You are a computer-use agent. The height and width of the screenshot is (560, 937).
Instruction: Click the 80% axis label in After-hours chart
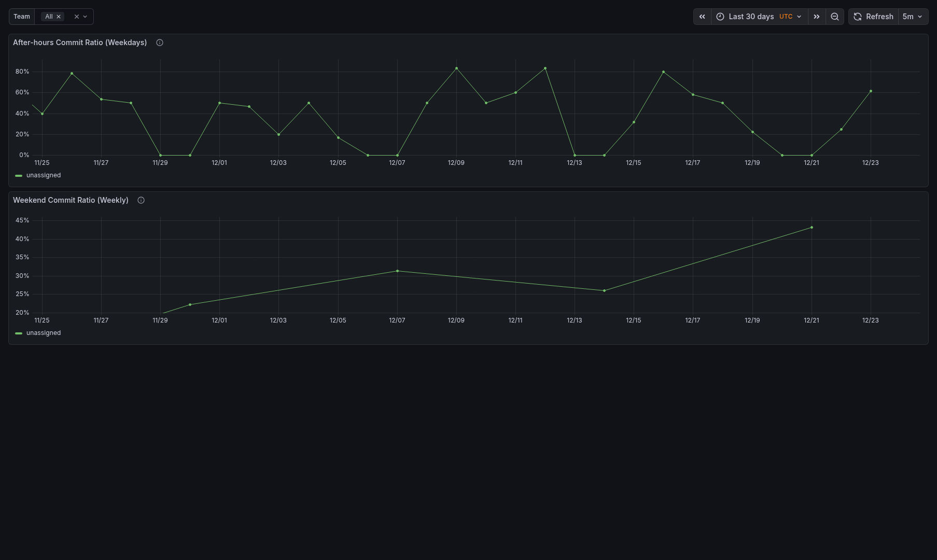(22, 72)
